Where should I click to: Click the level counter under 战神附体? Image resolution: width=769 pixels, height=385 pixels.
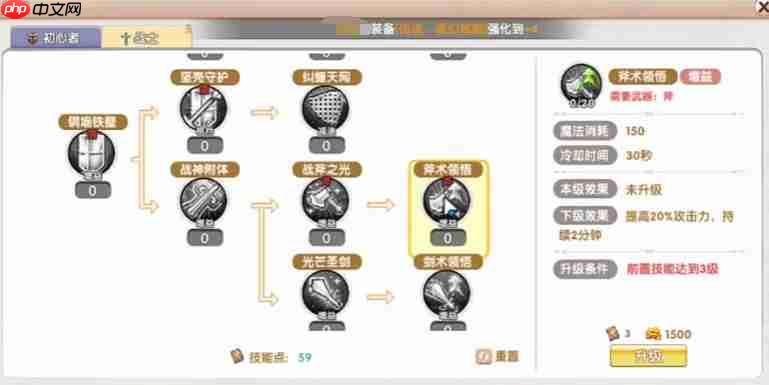pyautogui.click(x=205, y=238)
